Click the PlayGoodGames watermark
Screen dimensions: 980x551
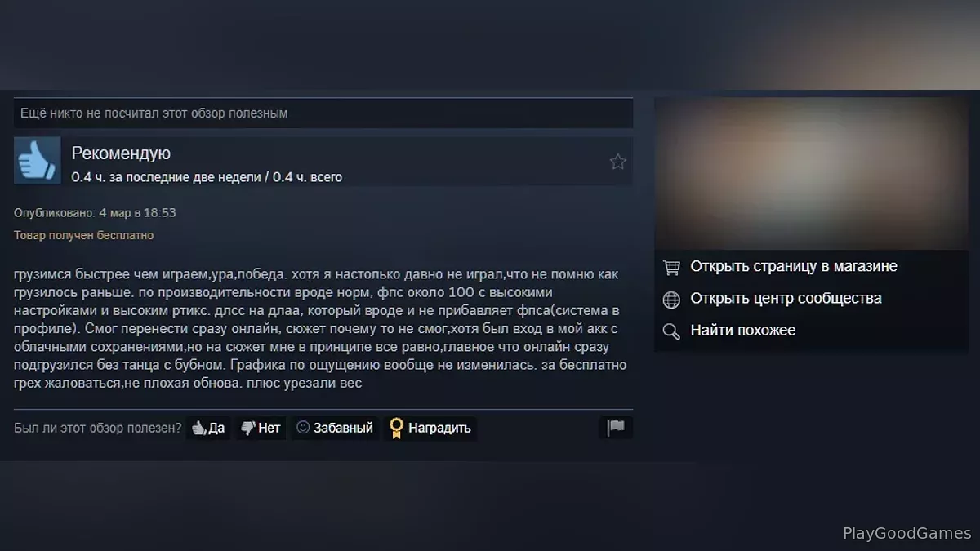click(907, 533)
